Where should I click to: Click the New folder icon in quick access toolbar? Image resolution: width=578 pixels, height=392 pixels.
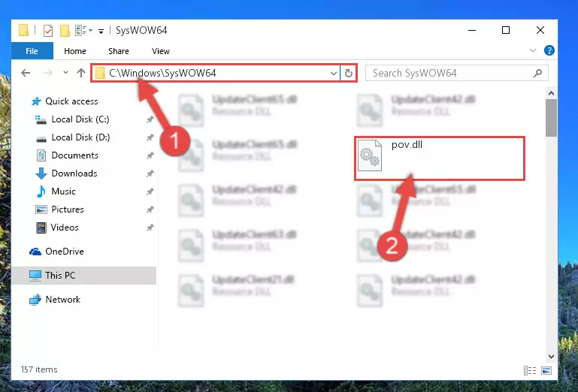pyautogui.click(x=65, y=31)
